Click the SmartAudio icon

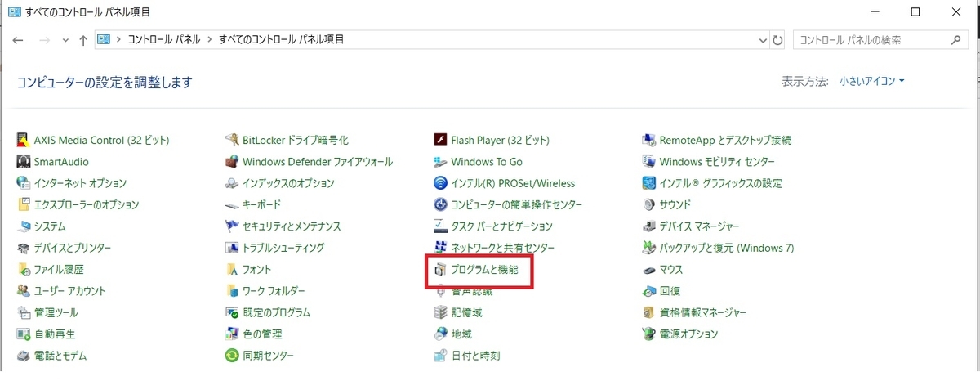tap(24, 162)
